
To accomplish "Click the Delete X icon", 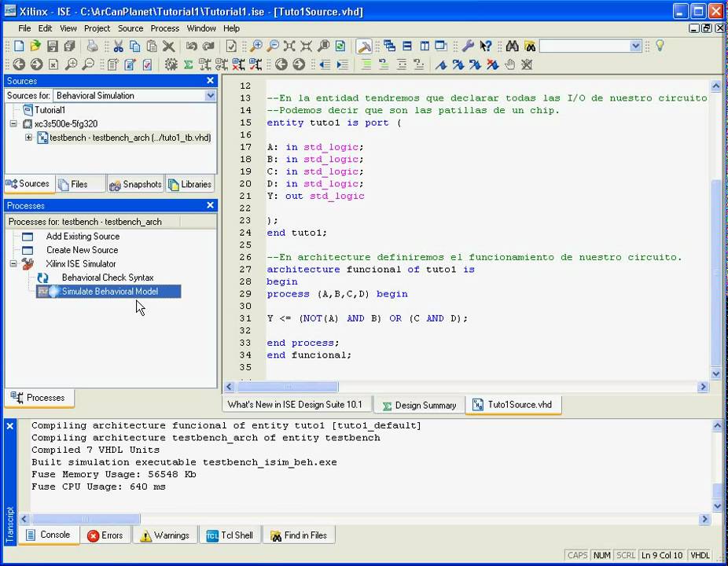I will point(168,46).
